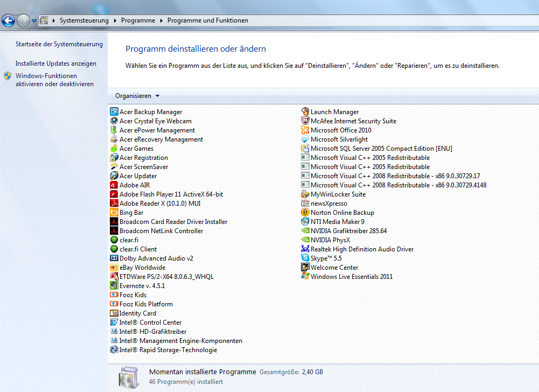Select Programme und Funktionen breadcrumb segment
539x392 pixels.
coord(208,20)
